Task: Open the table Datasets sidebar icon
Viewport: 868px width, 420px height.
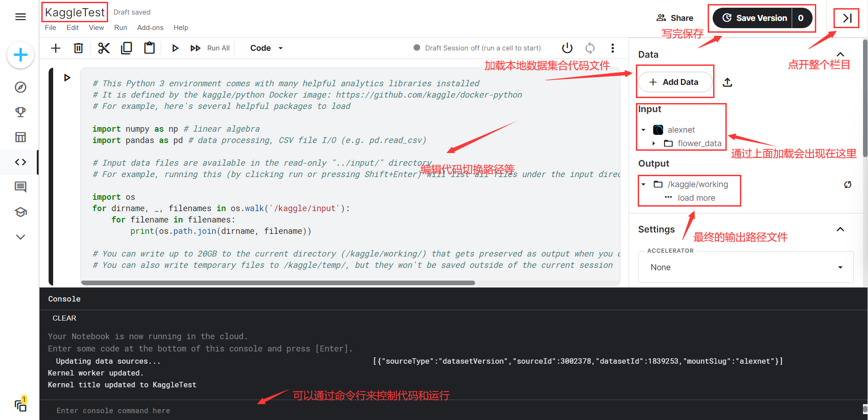Action: click(x=20, y=137)
